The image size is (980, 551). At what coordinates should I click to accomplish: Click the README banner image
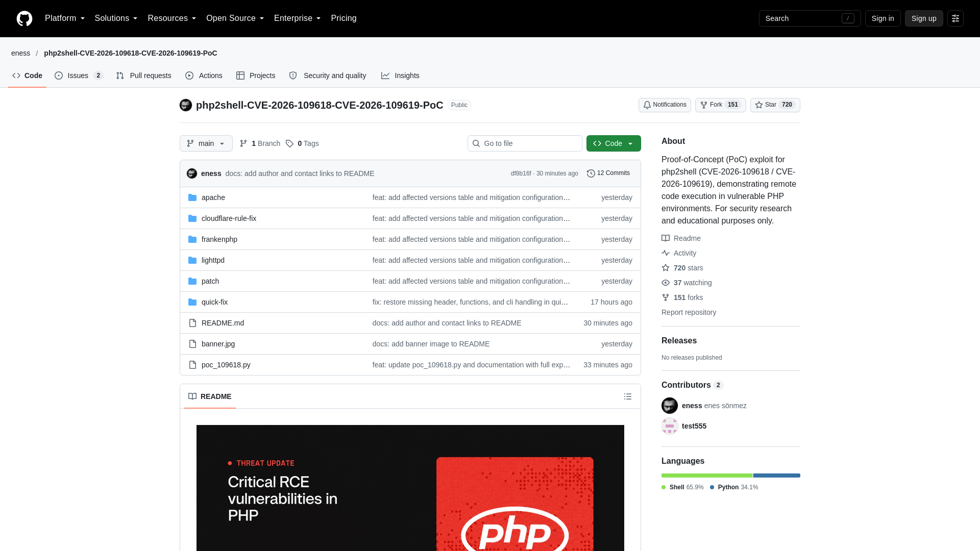(410, 488)
